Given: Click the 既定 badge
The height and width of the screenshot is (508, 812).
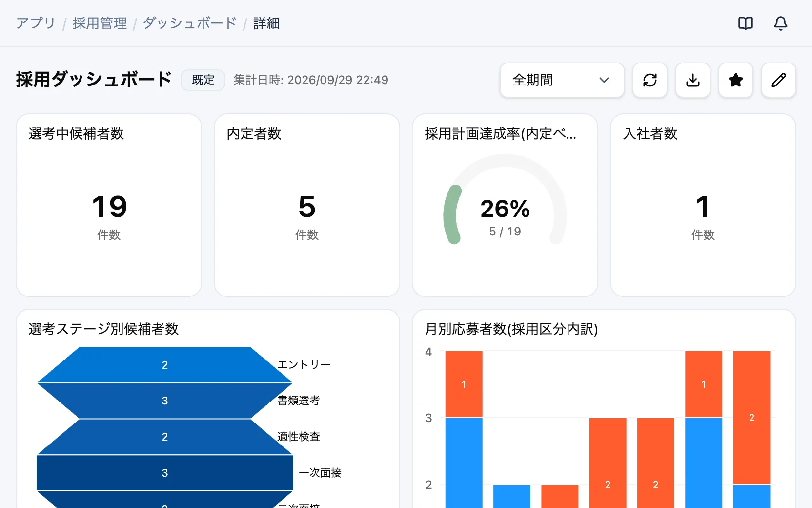Looking at the screenshot, I should (203, 80).
